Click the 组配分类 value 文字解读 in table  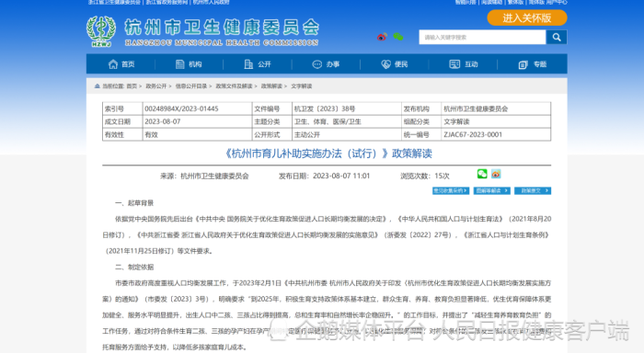pos(456,121)
